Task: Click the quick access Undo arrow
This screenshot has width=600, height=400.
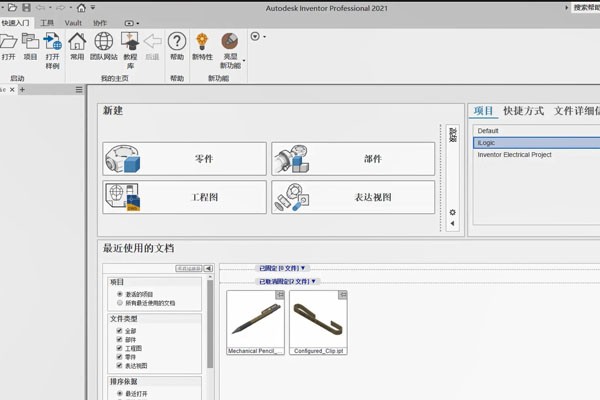Action: [x=40, y=7]
